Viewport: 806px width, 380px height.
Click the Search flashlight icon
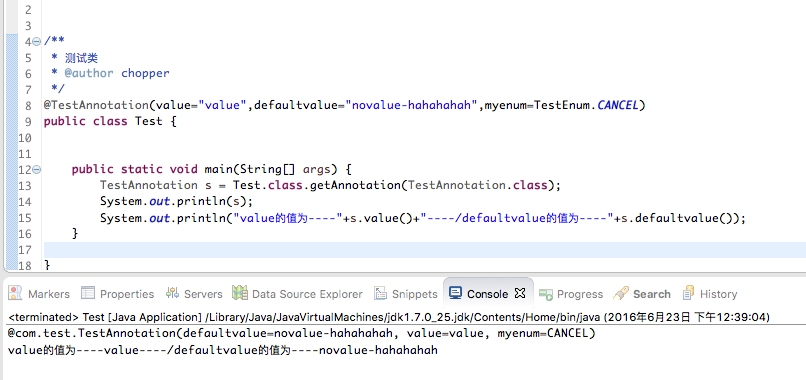[621, 294]
